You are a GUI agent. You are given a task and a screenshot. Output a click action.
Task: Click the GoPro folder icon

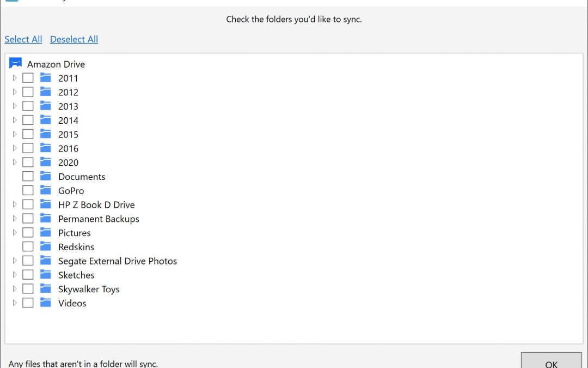[46, 190]
